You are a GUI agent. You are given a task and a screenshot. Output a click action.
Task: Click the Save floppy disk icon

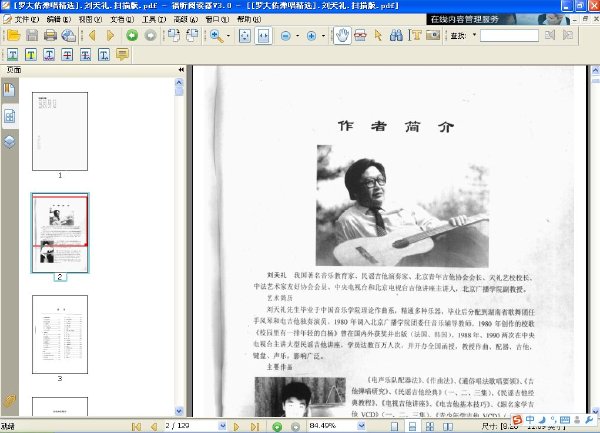pos(32,36)
